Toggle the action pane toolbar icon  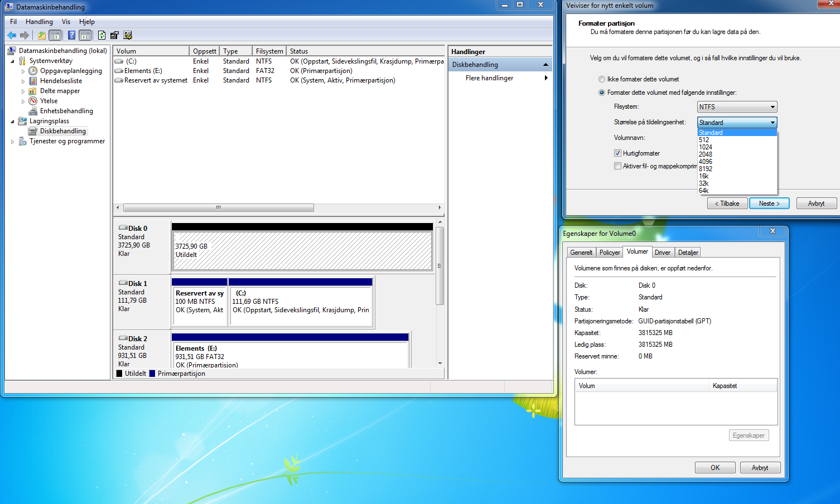tap(85, 35)
